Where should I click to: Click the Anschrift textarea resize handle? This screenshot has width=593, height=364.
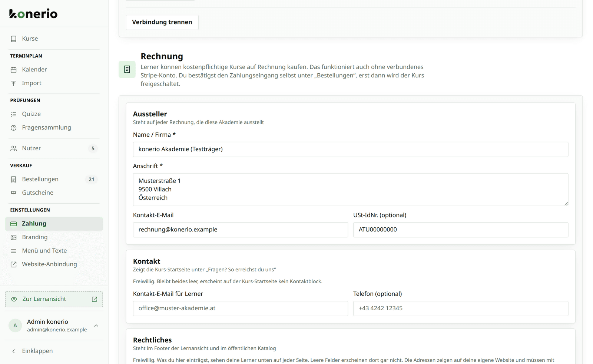click(x=566, y=204)
